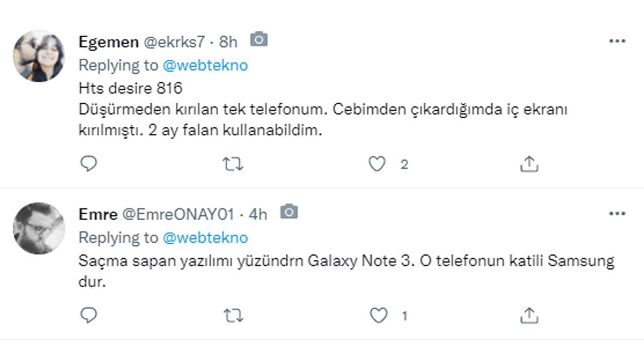The width and height of the screenshot is (644, 362).
Task: Click Emre's profile picture
Action: click(39, 228)
